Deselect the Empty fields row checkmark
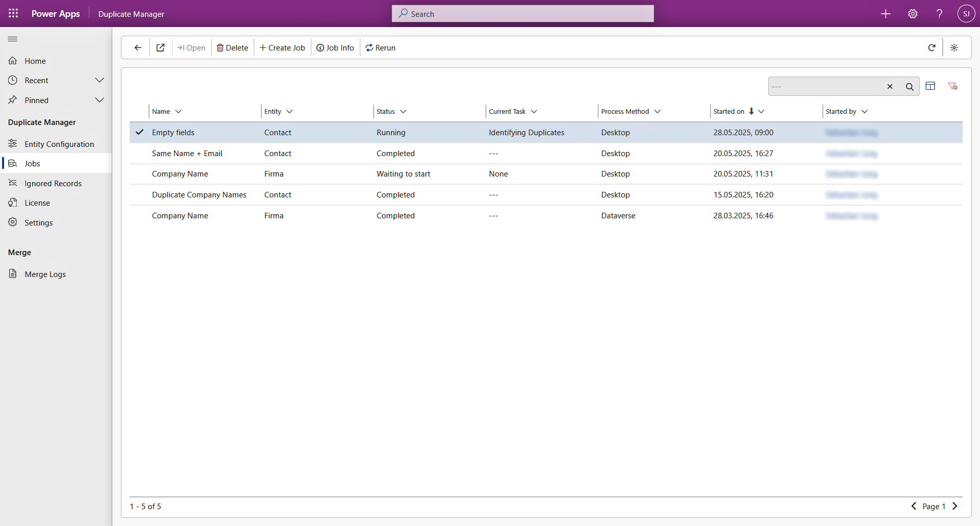This screenshot has height=526, width=980. pyautogui.click(x=139, y=132)
